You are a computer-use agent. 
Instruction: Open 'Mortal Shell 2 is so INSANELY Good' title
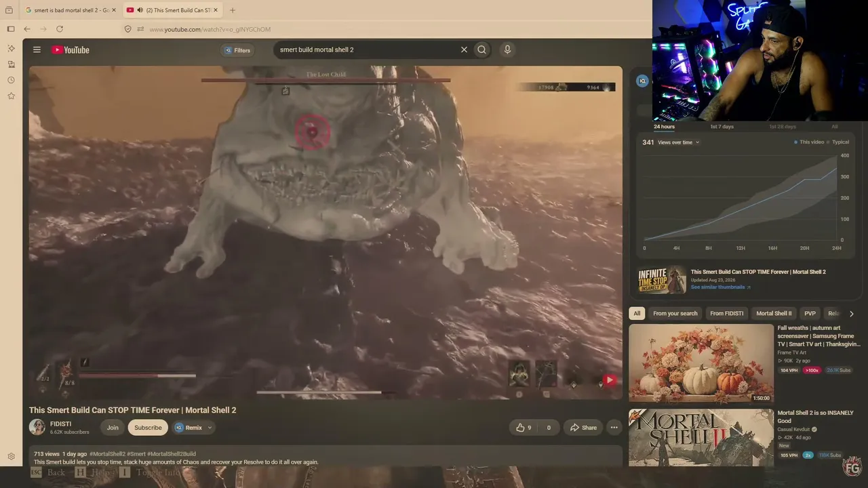[x=815, y=417]
